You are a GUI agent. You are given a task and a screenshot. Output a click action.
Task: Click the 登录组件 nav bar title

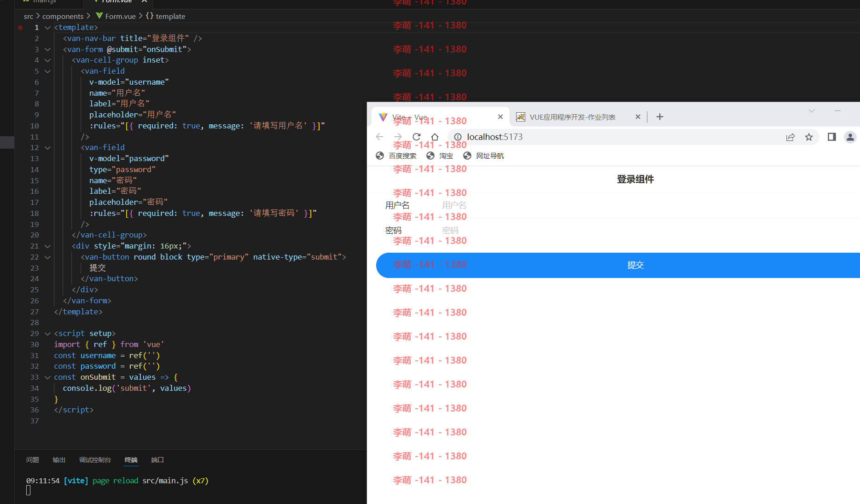click(x=635, y=179)
